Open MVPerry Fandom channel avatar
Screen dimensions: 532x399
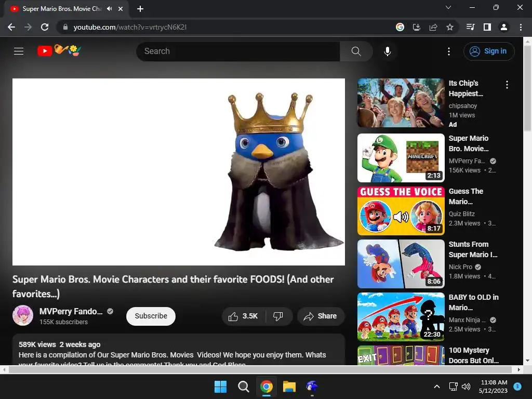(x=23, y=315)
